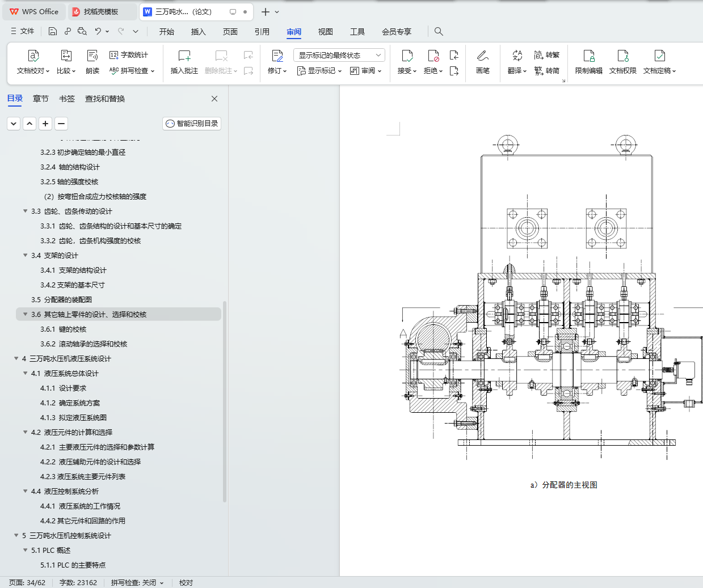Image resolution: width=703 pixels, height=588 pixels.
Task: Toggle 拼写检查 status in status bar
Action: click(x=137, y=582)
